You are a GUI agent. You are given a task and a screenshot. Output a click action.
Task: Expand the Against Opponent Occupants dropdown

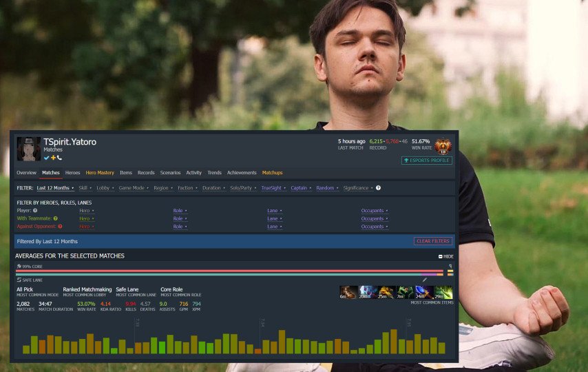point(372,227)
